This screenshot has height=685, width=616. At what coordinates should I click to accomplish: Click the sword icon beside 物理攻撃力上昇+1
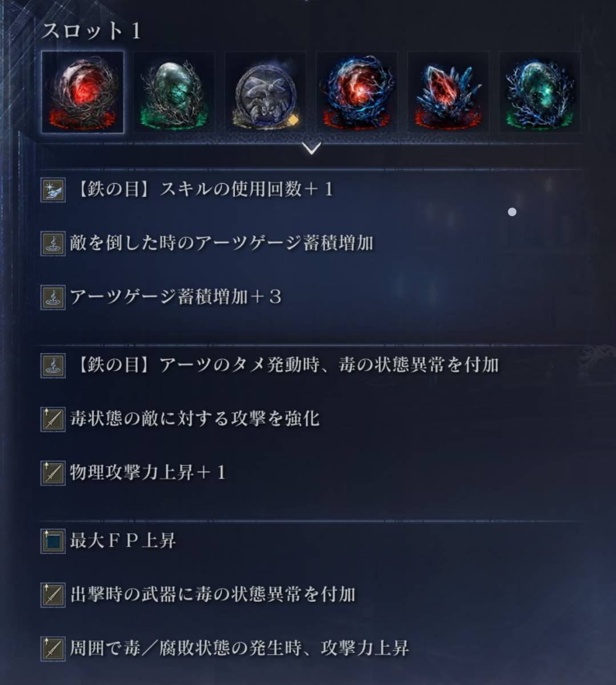52,473
